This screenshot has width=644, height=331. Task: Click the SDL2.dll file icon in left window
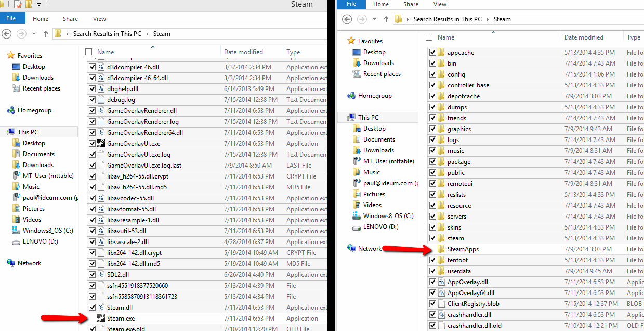pyautogui.click(x=101, y=274)
